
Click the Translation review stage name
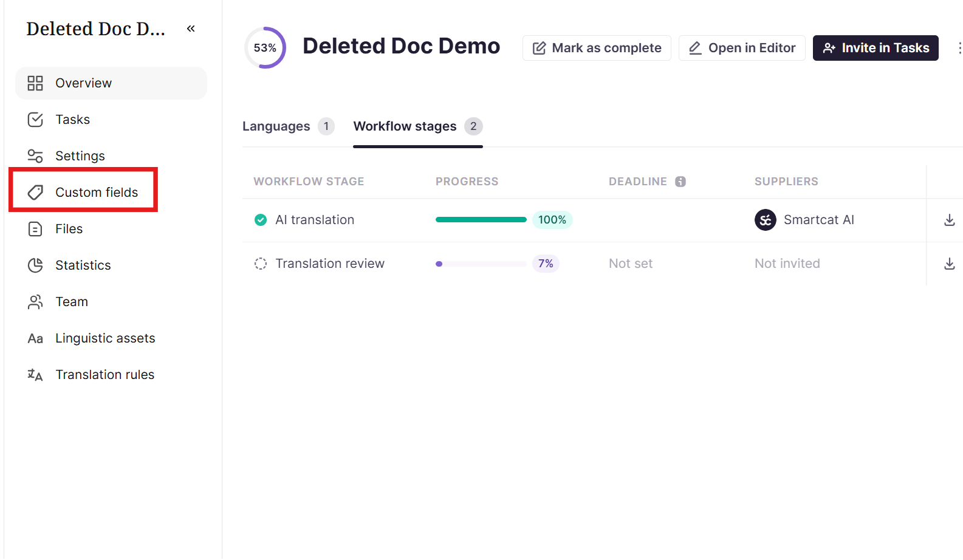coord(330,264)
